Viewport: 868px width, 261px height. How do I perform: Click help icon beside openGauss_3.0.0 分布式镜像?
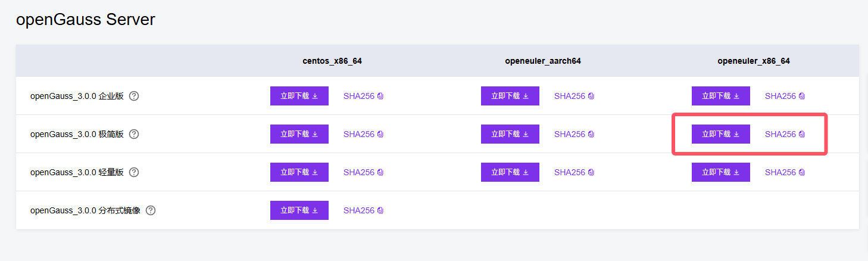click(x=151, y=210)
